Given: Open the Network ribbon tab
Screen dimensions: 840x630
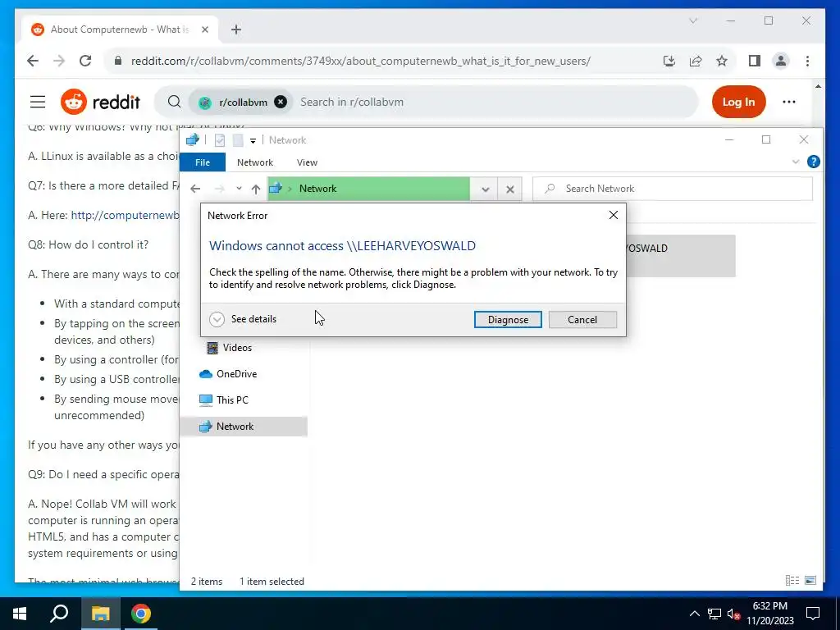Looking at the screenshot, I should [x=255, y=162].
